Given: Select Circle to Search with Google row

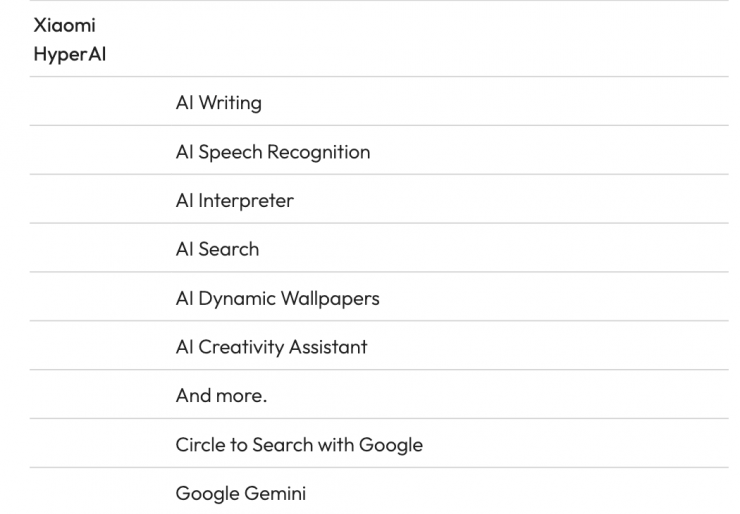Looking at the screenshot, I should point(299,444).
